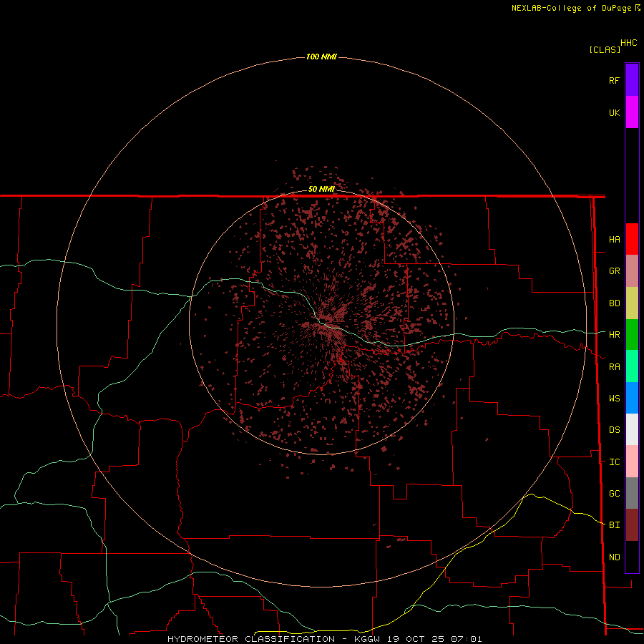
Task: Click the UK legend label
Action: 614,112
